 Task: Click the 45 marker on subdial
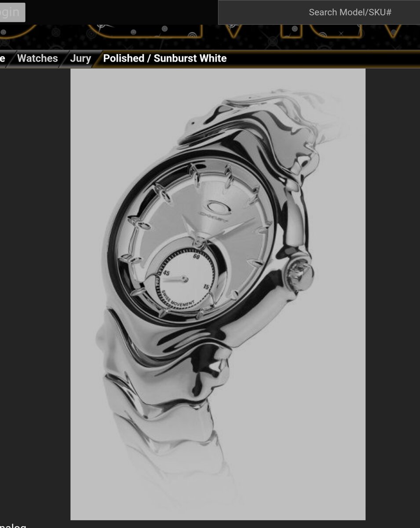166,273
